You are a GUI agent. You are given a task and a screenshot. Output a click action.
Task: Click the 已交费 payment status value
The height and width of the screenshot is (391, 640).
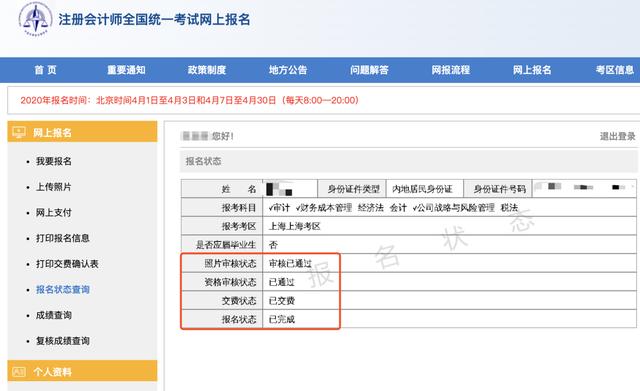coord(282,301)
